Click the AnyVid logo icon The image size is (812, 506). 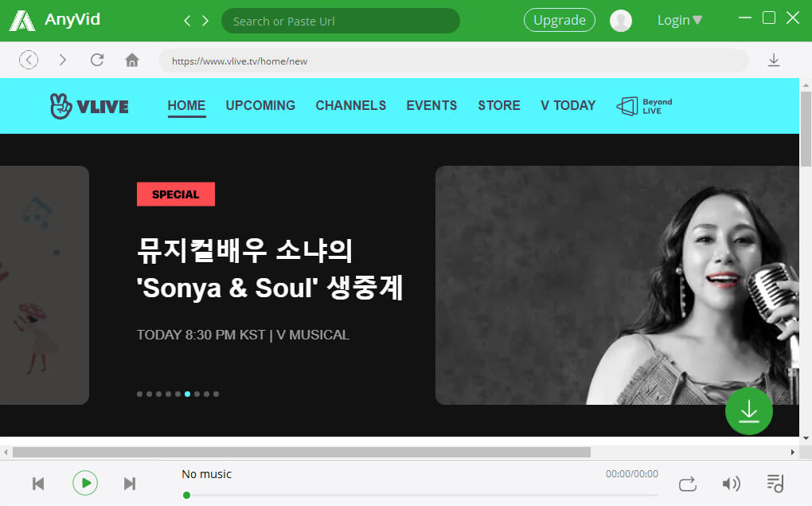tap(22, 21)
